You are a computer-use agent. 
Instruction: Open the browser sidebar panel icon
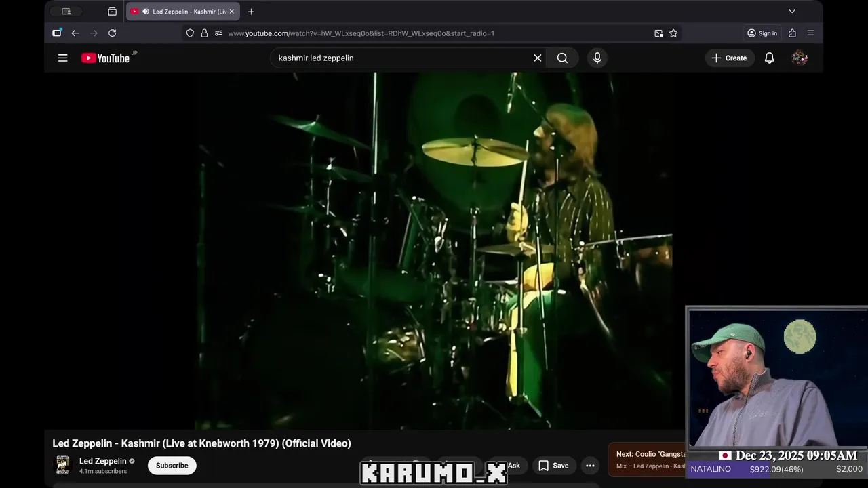pos(57,33)
